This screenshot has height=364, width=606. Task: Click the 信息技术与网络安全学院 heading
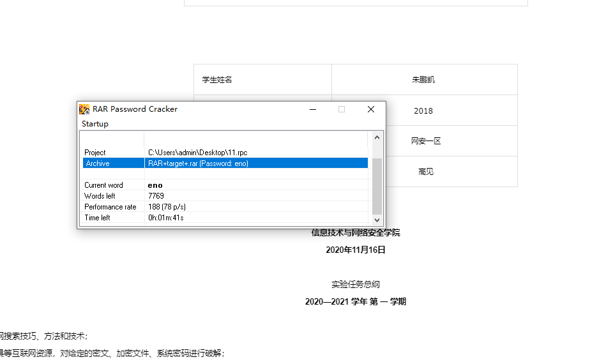coord(356,232)
